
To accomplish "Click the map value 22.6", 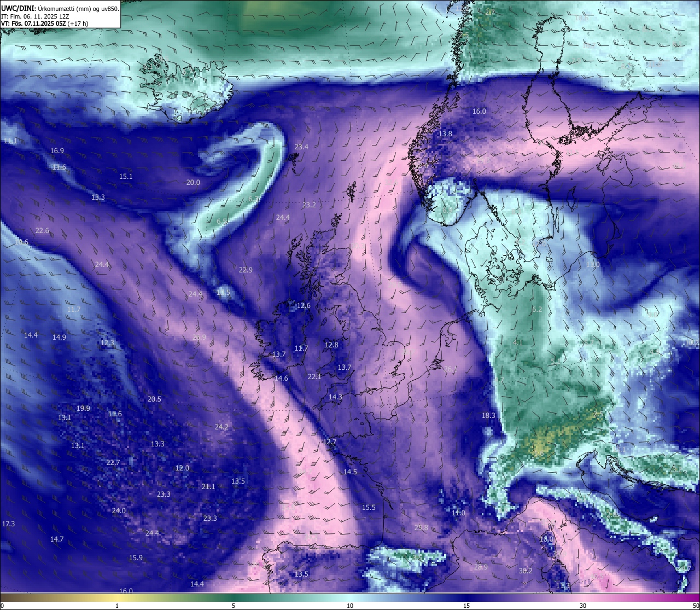I will pos(42,231).
